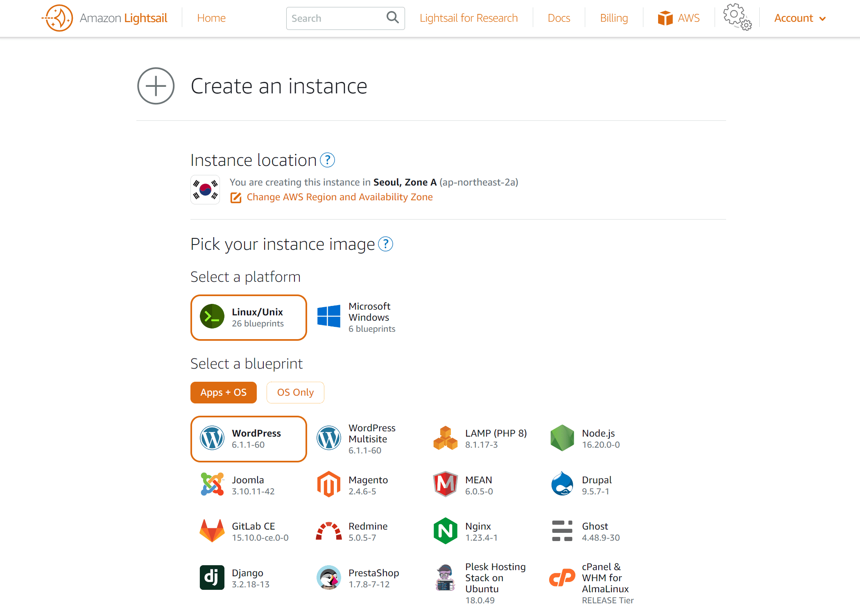Open the settings gear icon
Image resolution: width=860 pixels, height=616 pixels.
tap(737, 17)
